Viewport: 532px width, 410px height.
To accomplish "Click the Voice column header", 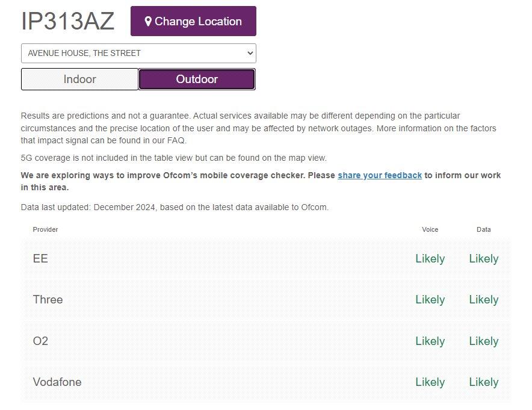I will (430, 229).
